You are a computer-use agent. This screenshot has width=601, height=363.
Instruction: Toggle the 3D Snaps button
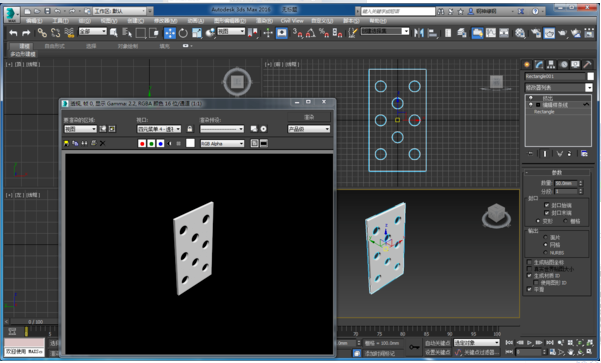pyautogui.click(x=297, y=33)
